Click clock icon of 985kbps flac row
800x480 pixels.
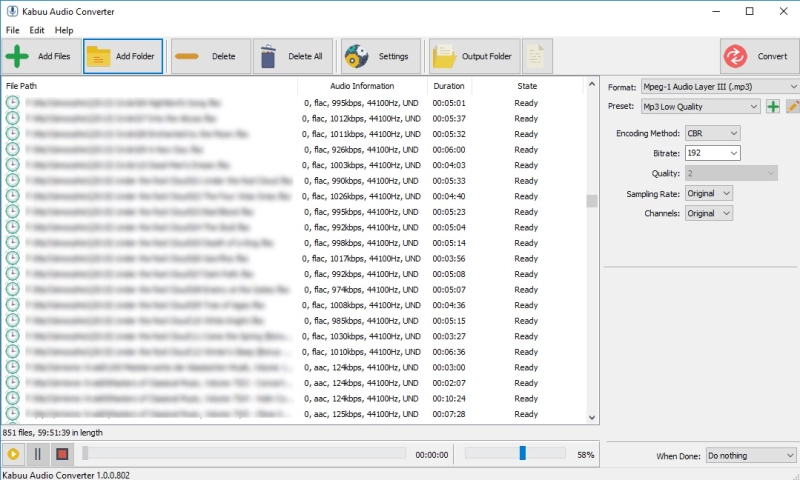(x=12, y=320)
